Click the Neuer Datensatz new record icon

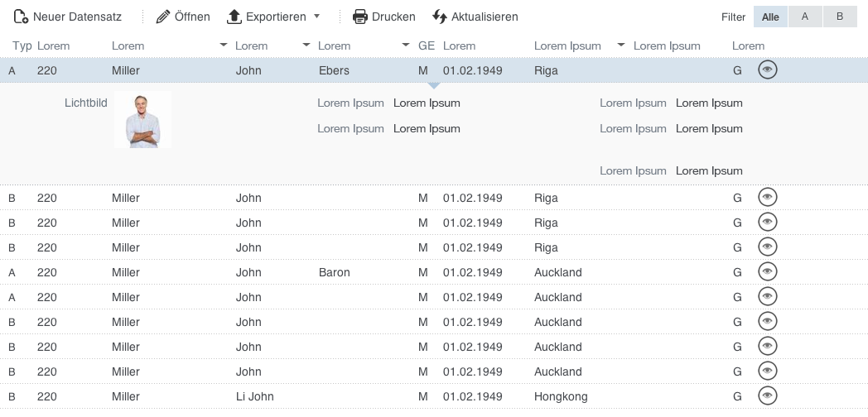pyautogui.click(x=22, y=17)
